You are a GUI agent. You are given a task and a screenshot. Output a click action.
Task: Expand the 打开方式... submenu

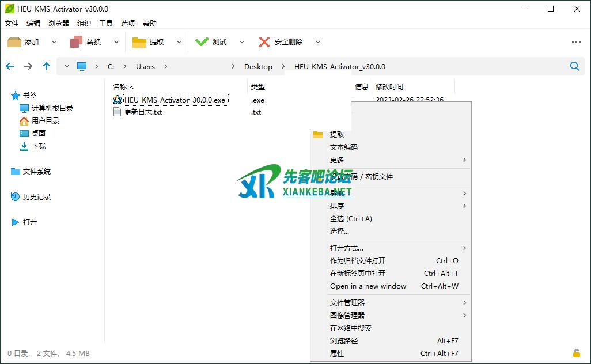pyautogui.click(x=346, y=248)
